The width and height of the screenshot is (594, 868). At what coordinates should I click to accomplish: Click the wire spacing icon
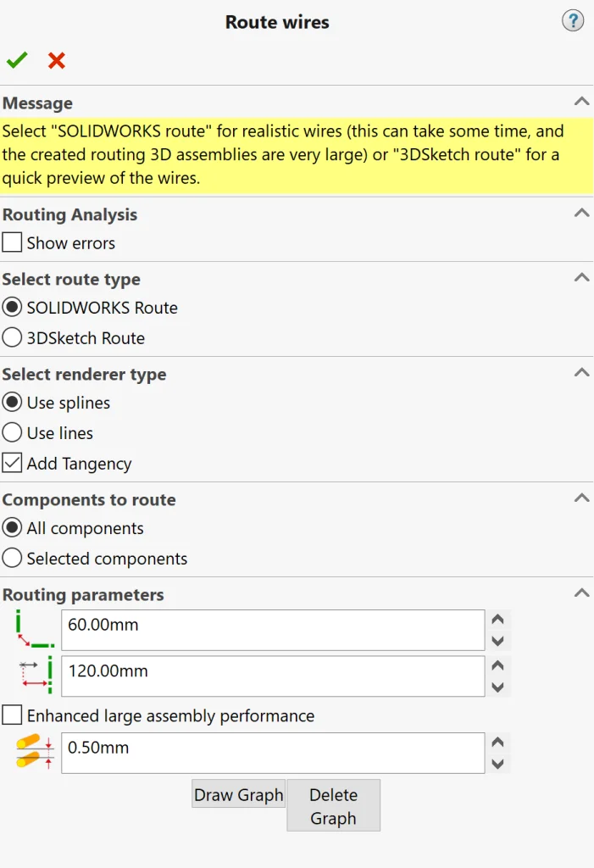[32, 753]
